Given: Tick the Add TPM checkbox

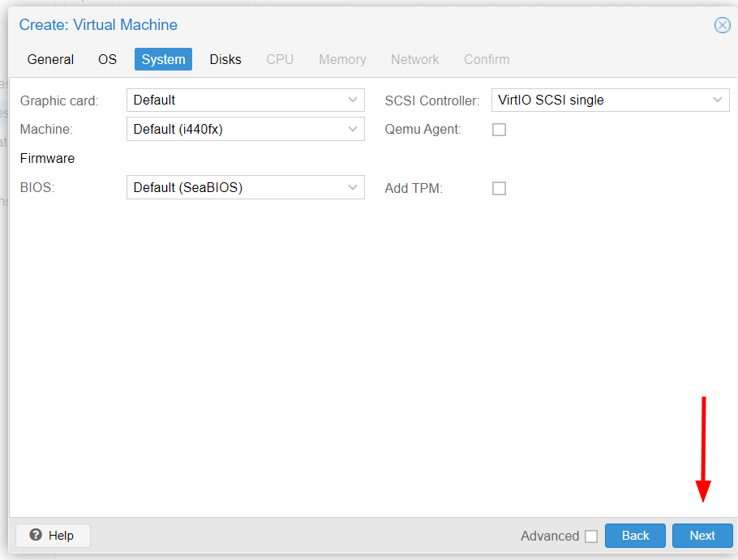Looking at the screenshot, I should [499, 188].
